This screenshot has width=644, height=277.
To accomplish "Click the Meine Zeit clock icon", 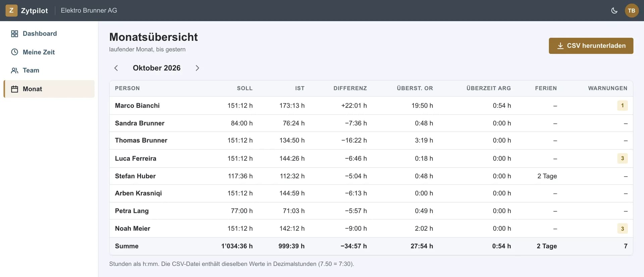I will [14, 52].
